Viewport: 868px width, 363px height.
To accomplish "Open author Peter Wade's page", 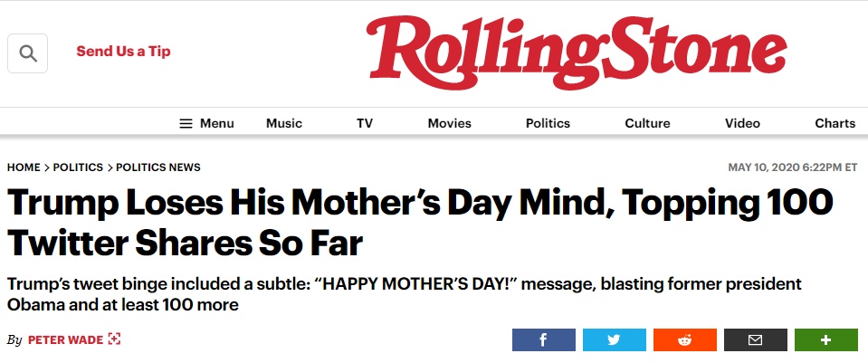I will coord(65,339).
